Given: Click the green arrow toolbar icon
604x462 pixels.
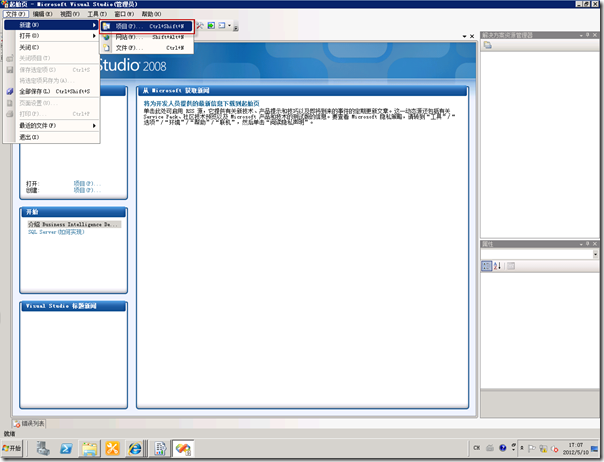Looking at the screenshot, I should pyautogui.click(x=211, y=25).
